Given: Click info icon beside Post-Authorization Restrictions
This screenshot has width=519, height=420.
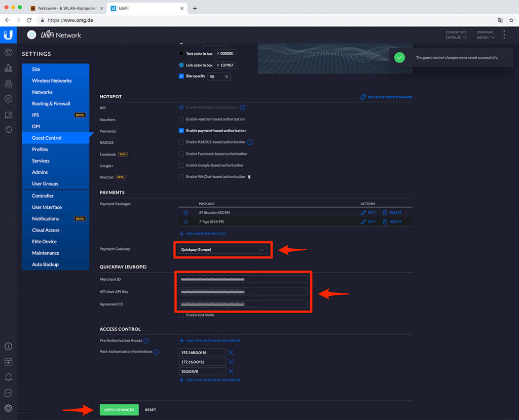Looking at the screenshot, I should (x=157, y=352).
